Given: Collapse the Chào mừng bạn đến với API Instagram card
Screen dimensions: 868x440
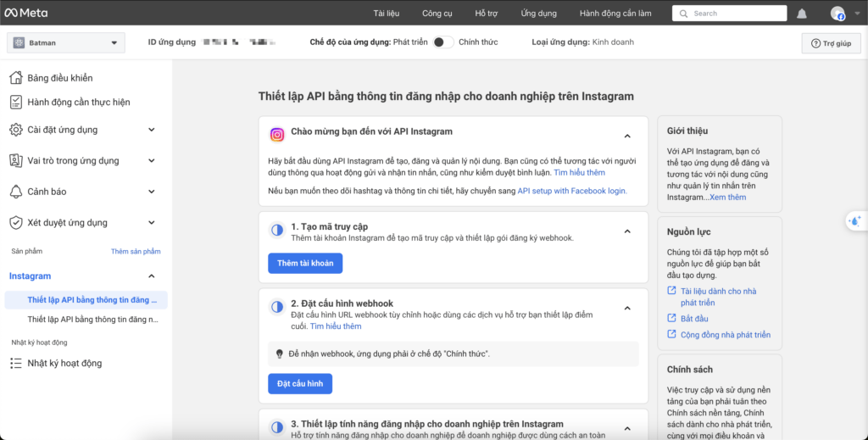Looking at the screenshot, I should pos(627,136).
